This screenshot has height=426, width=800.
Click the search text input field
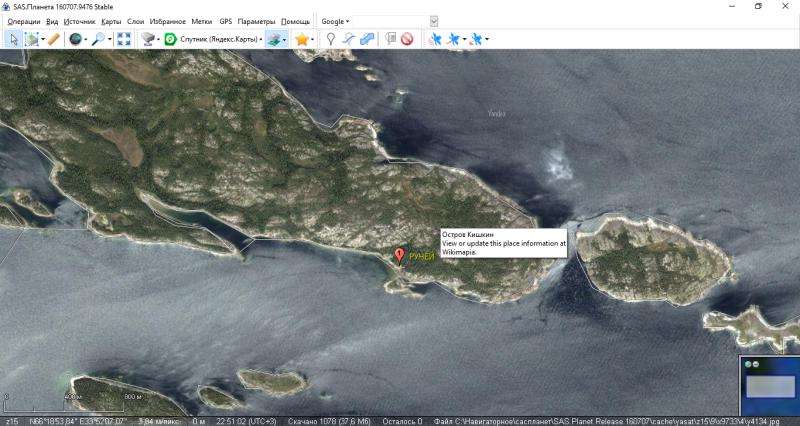[390, 21]
